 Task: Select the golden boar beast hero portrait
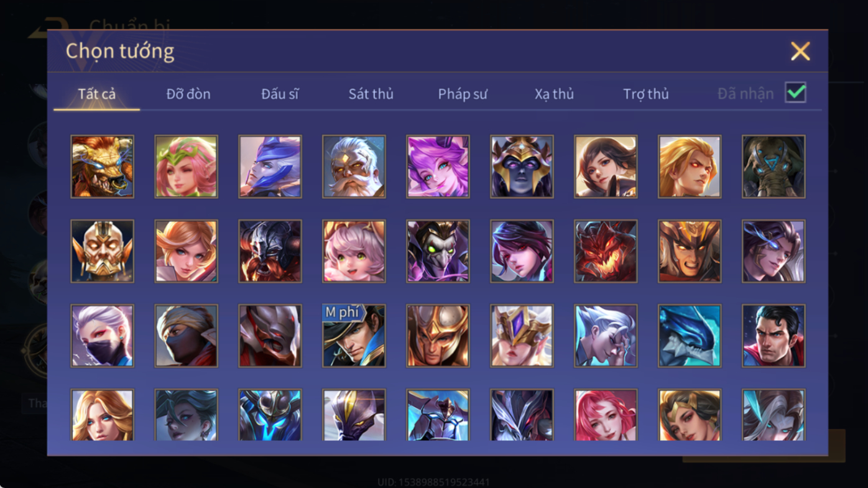pos(102,167)
